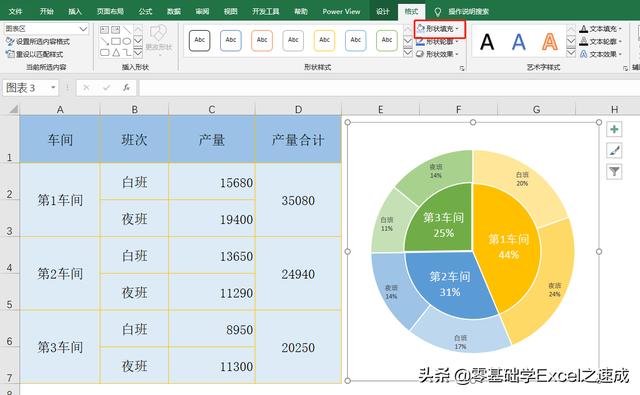The image size is (640, 395).
Task: Open the 文本轮廓 text outline dropdown
Action: tap(601, 41)
